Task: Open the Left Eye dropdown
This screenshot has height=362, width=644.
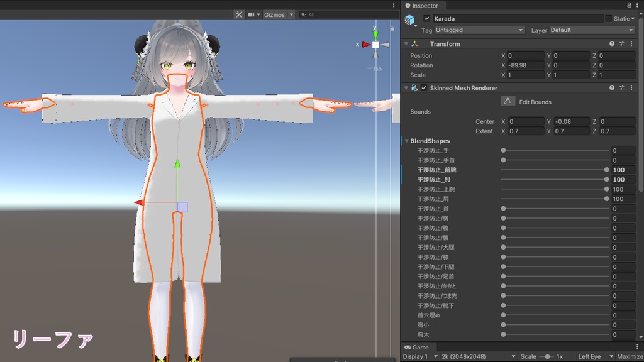Action: point(595,357)
